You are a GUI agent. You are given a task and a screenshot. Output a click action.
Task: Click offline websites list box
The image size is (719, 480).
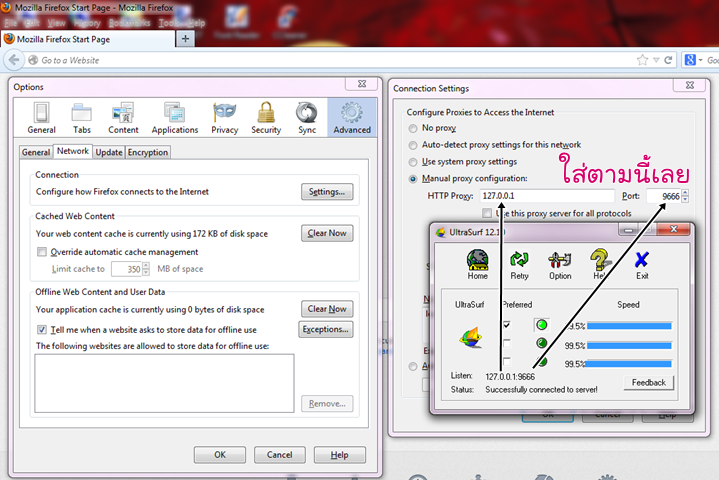tap(164, 383)
